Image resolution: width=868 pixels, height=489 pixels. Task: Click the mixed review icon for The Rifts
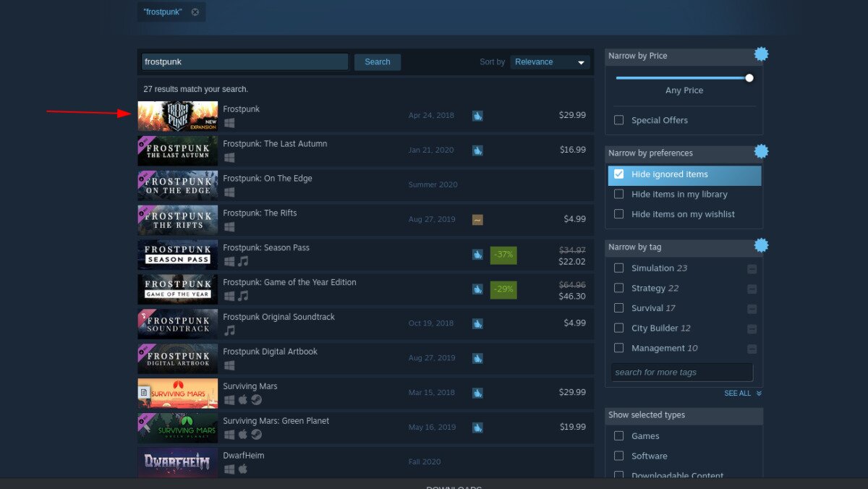[477, 220]
